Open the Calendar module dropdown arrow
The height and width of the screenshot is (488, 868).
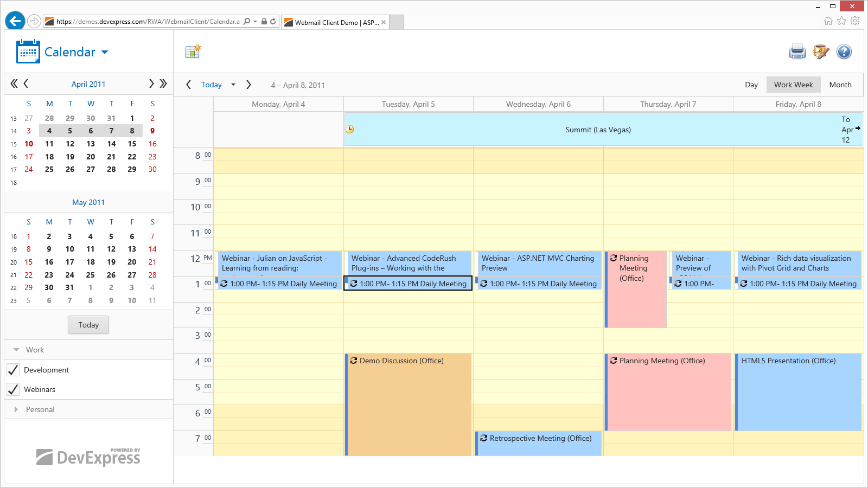105,52
